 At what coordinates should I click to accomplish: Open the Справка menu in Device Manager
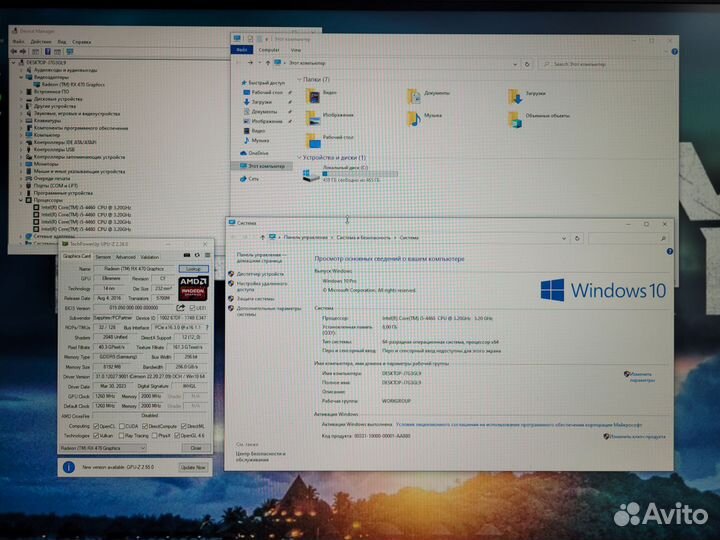pyautogui.click(x=82, y=42)
